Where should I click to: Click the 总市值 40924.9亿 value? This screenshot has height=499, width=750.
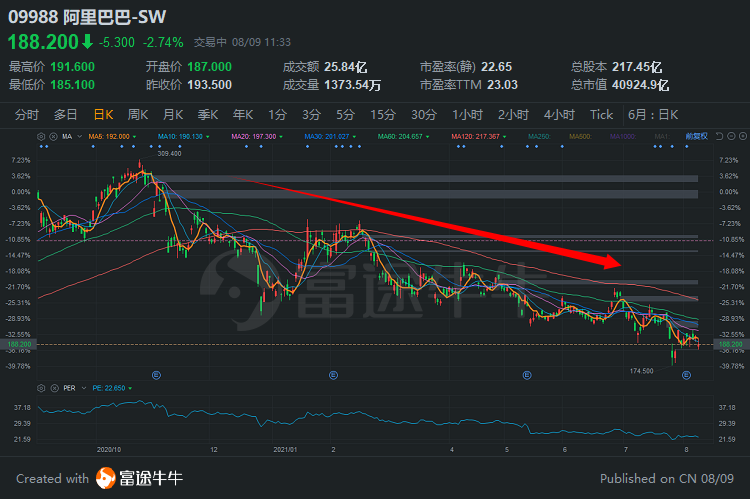(640, 85)
